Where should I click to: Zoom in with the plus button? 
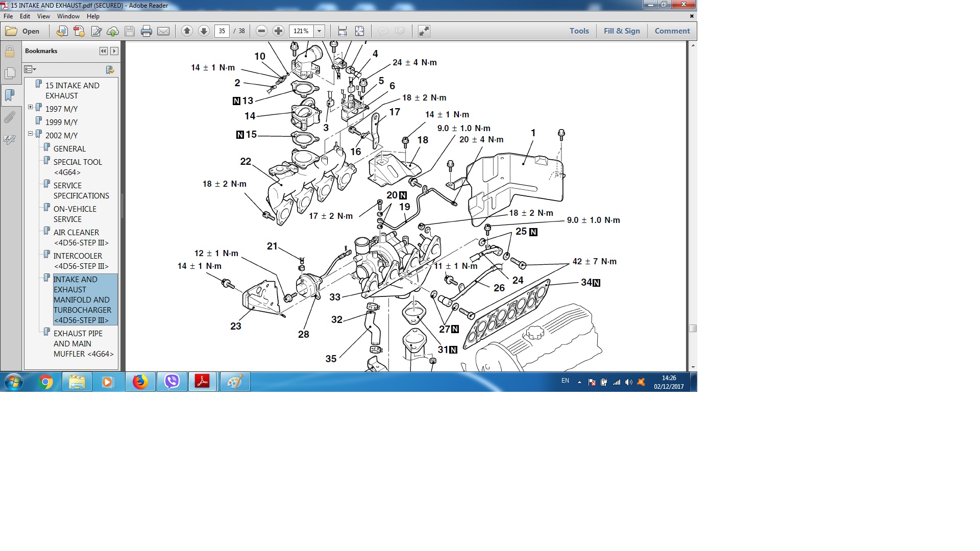[x=278, y=31]
